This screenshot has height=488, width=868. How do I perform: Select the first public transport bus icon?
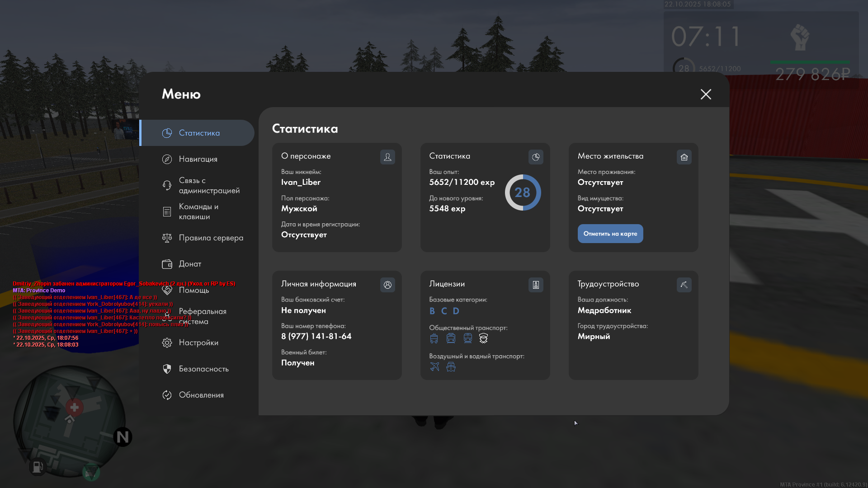click(434, 338)
